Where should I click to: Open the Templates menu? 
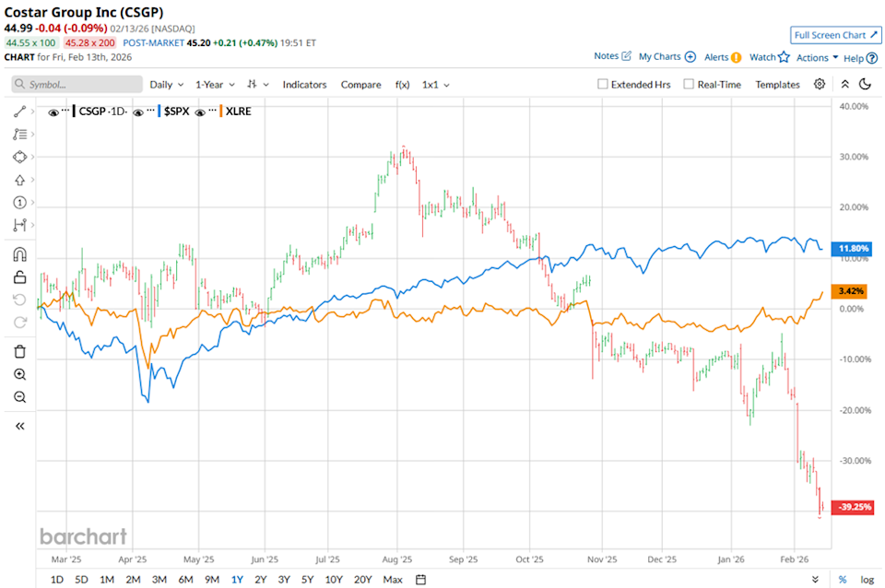(x=777, y=84)
